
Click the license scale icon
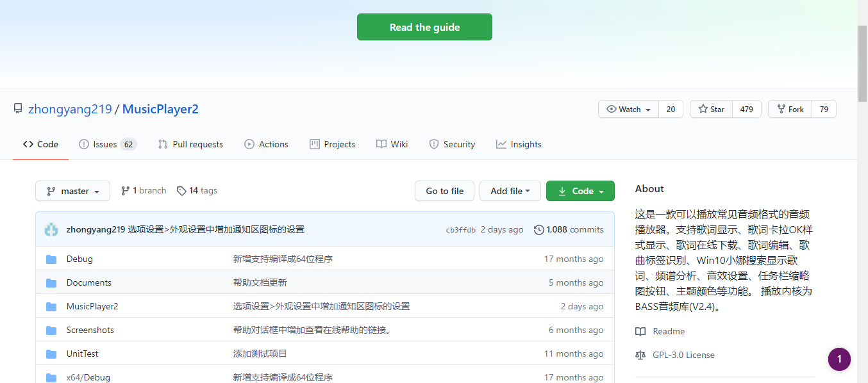point(640,355)
